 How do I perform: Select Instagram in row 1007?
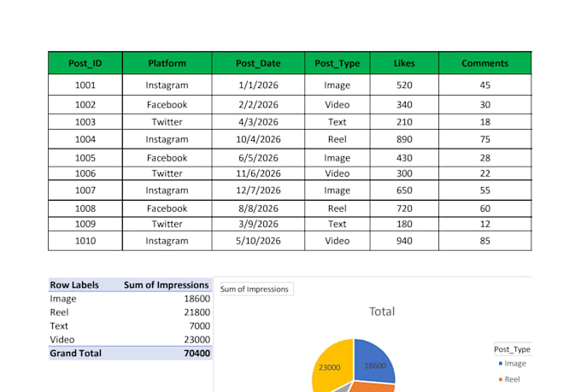click(x=167, y=190)
